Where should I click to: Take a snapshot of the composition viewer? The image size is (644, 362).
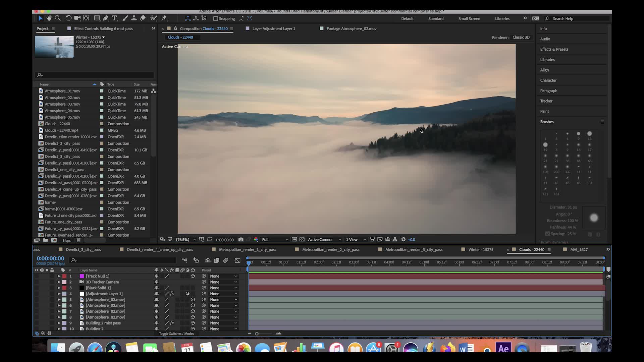[x=241, y=239]
